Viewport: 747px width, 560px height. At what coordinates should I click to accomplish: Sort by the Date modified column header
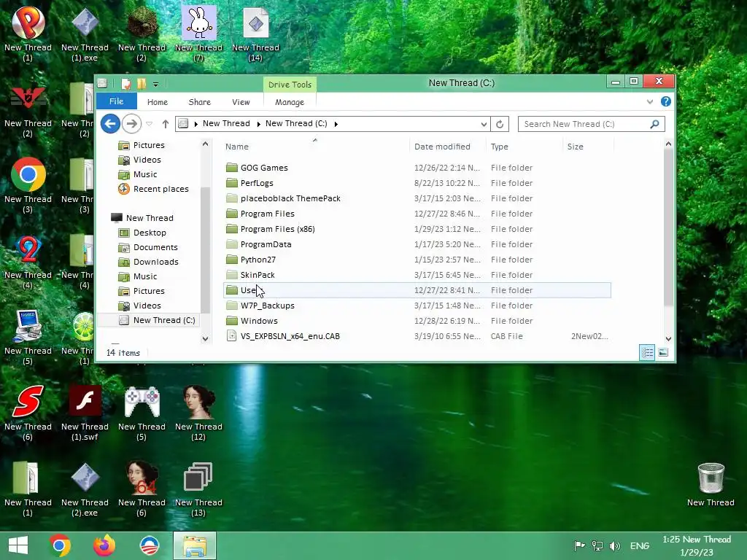click(447, 146)
